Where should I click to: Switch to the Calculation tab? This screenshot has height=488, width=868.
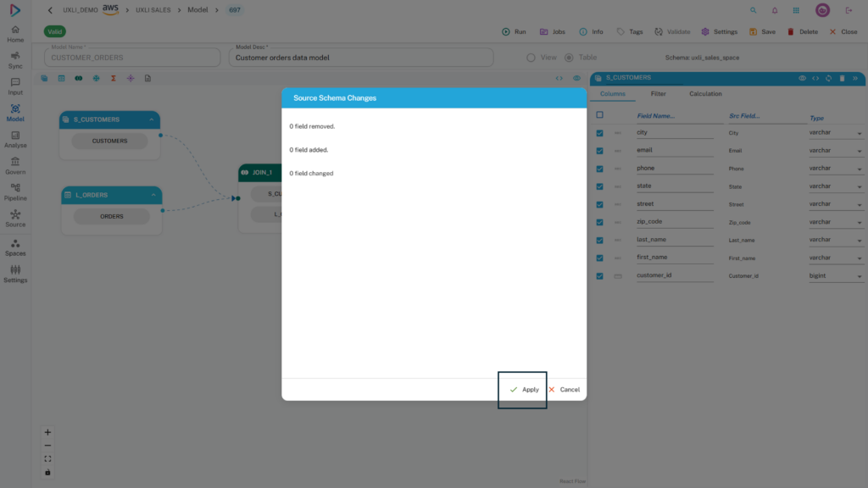click(705, 94)
